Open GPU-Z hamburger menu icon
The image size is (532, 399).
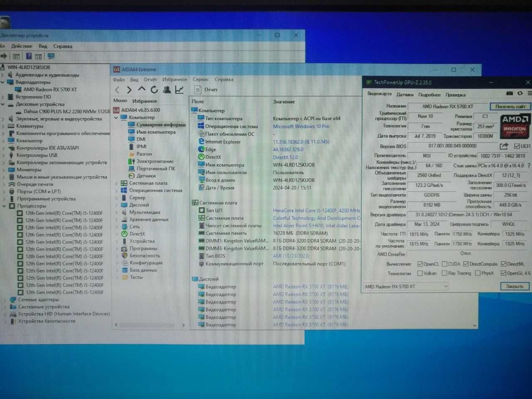pos(530,94)
